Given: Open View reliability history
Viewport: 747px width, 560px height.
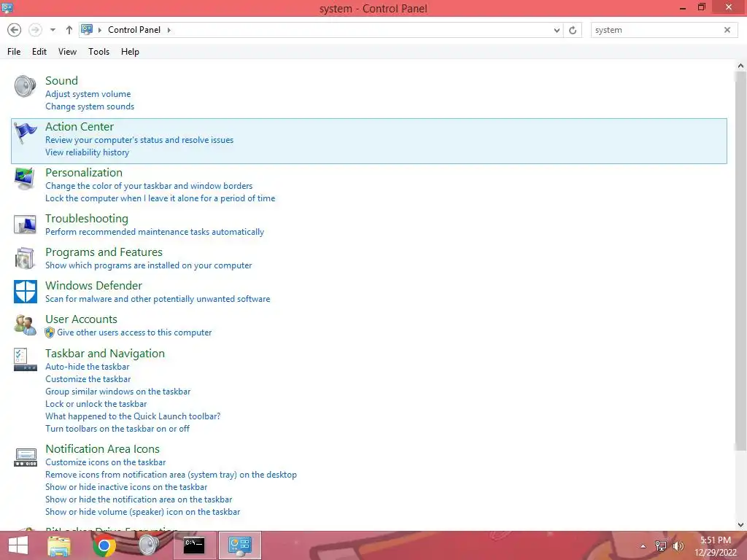Looking at the screenshot, I should [88, 152].
